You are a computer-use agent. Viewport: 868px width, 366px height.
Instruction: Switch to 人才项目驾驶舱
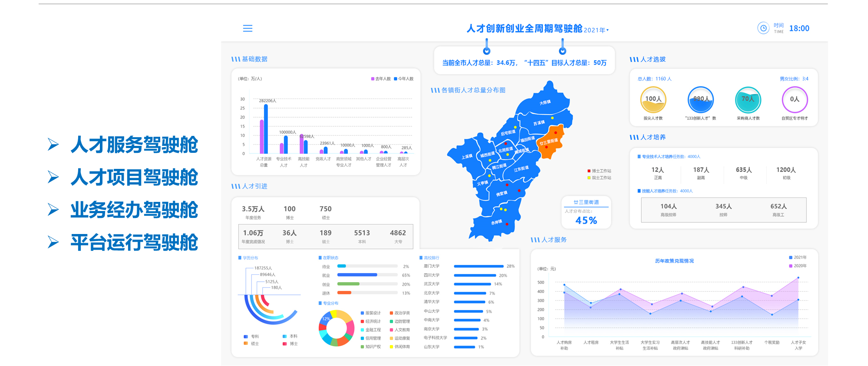[x=134, y=177]
